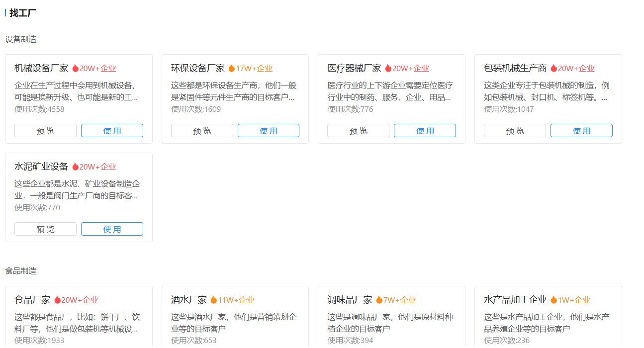644x348 pixels.
Task: Click the 水产品加工企业 description text
Action: (x=547, y=323)
